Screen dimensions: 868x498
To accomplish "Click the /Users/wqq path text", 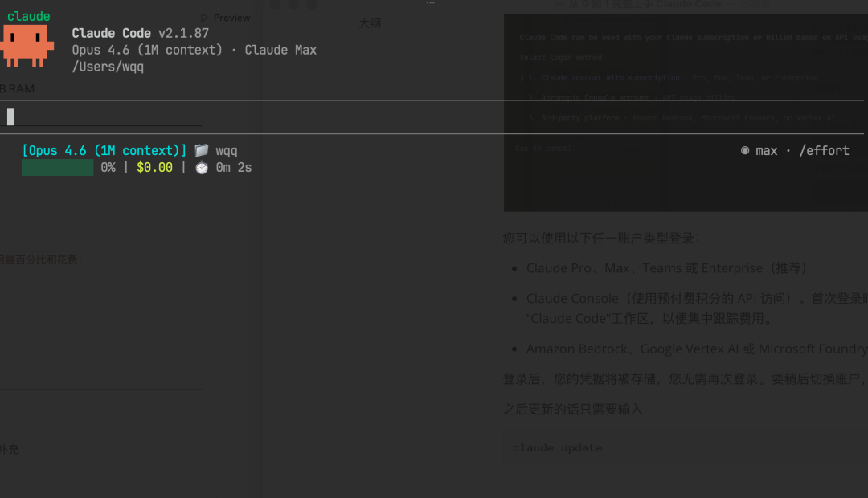I will [108, 67].
